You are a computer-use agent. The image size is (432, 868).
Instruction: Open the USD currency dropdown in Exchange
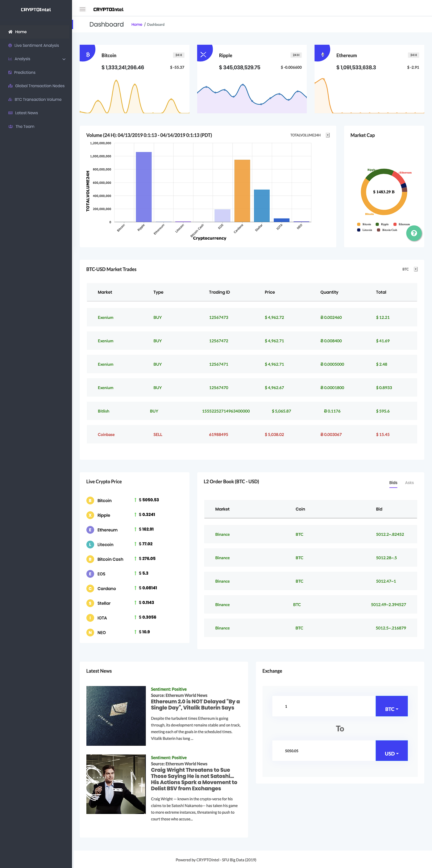[x=392, y=750]
